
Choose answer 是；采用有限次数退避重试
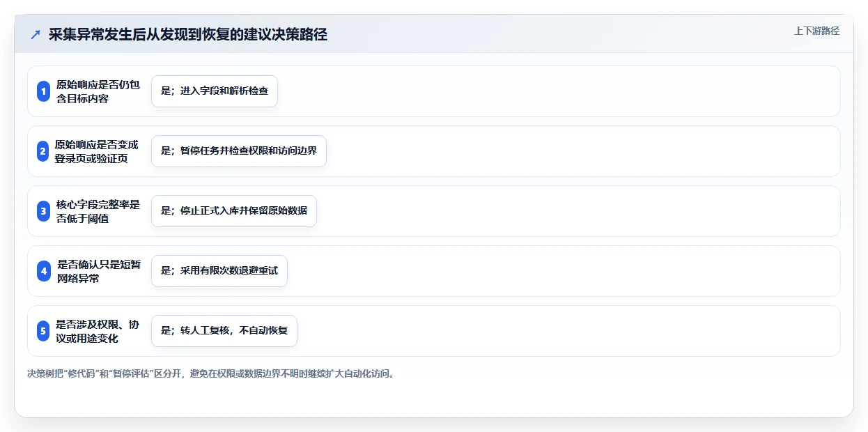pyautogui.click(x=219, y=271)
